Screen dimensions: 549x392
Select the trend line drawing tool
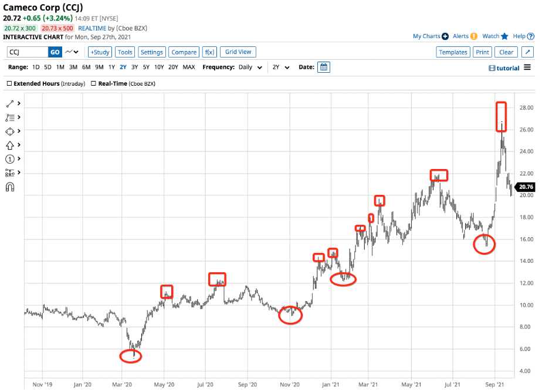[10, 104]
